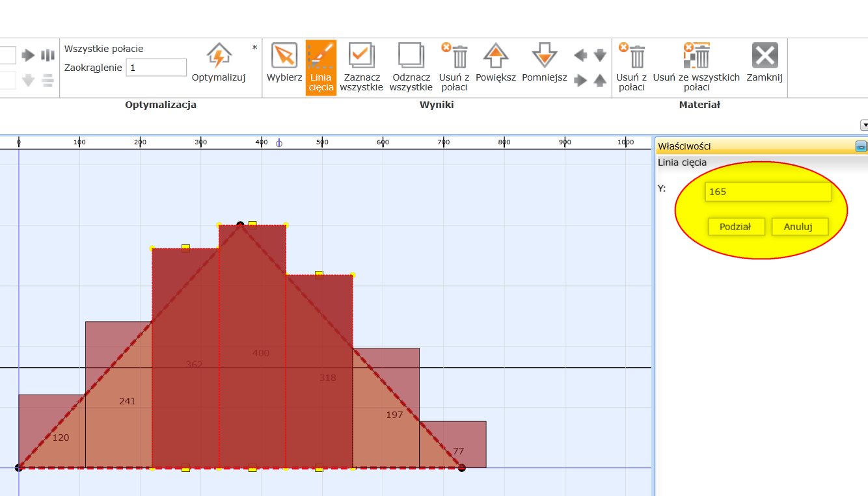Click Usuń ze wszystkich połaci icon
The image size is (868, 496).
(x=696, y=57)
